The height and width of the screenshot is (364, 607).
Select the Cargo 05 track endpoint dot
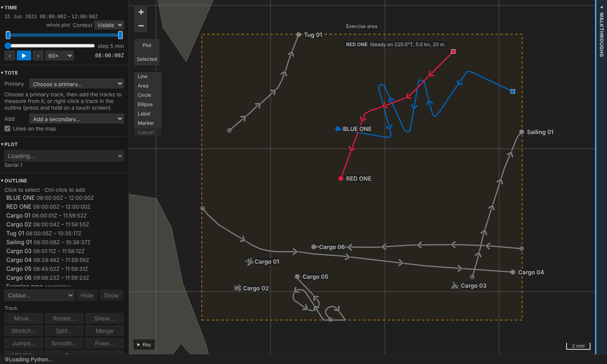(x=297, y=277)
